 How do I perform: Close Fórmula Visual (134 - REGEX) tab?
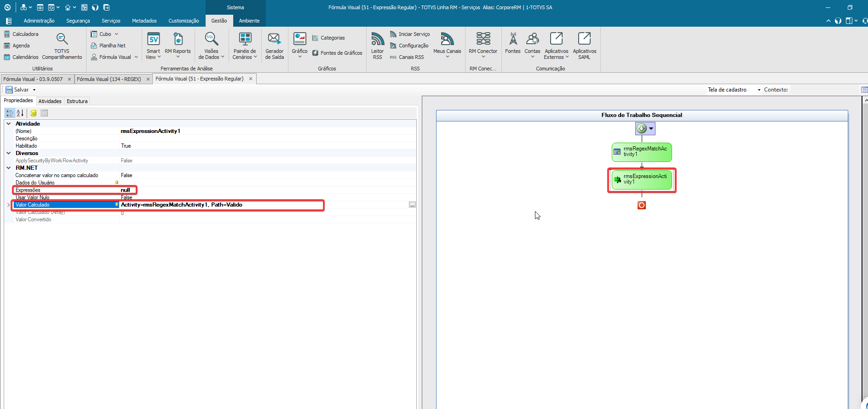(x=148, y=79)
